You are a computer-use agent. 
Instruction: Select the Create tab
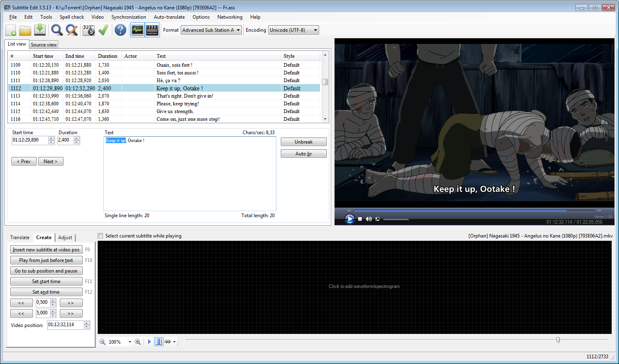click(x=44, y=238)
